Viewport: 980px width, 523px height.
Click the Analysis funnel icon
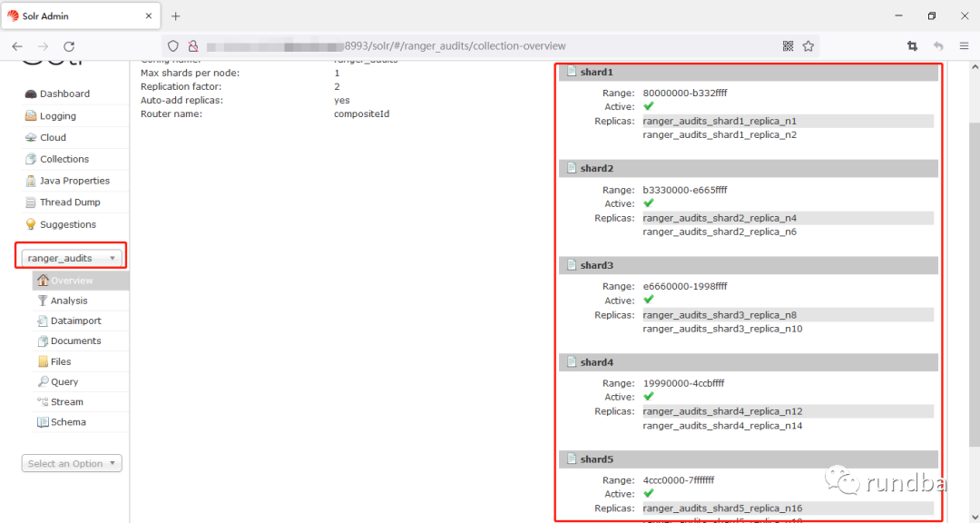43,301
